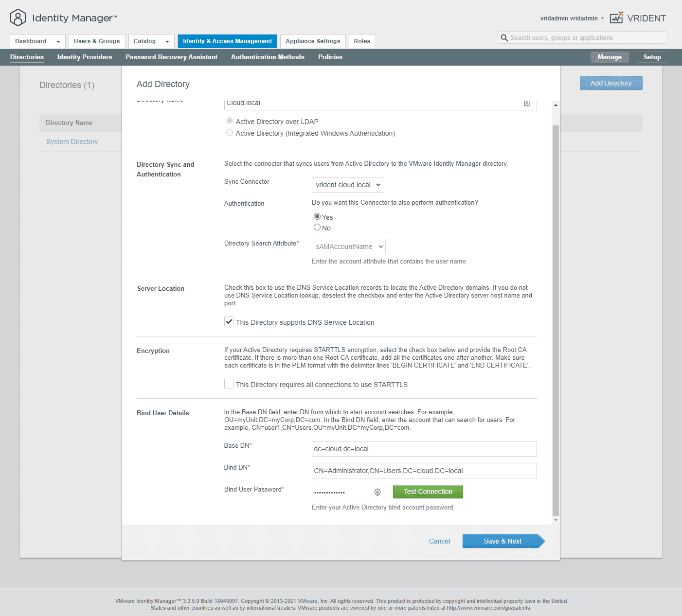This screenshot has height=616, width=682.
Task: Open the Roles tab
Action: tap(362, 41)
